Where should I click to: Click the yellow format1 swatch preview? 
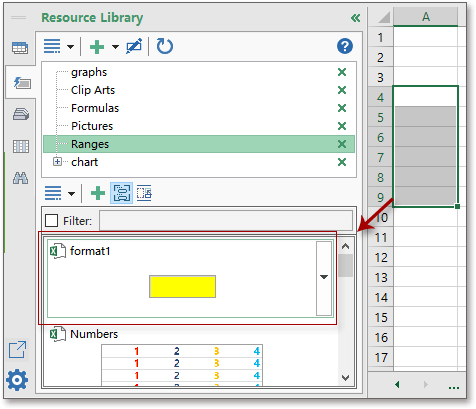(182, 286)
